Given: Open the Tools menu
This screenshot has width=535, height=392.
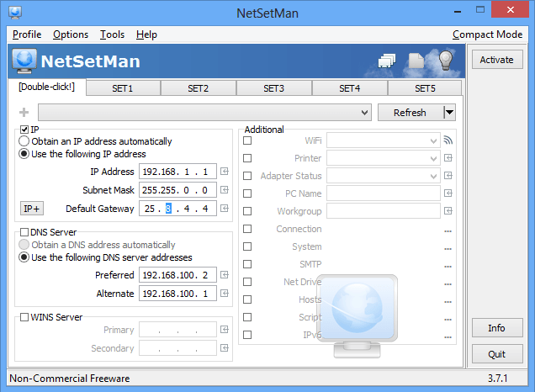Looking at the screenshot, I should [112, 34].
